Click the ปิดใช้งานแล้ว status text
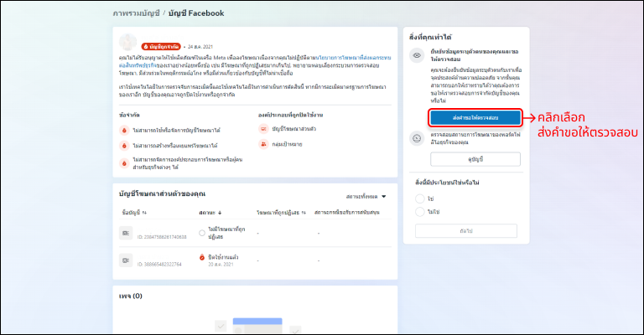The image size is (644, 335). [x=223, y=257]
